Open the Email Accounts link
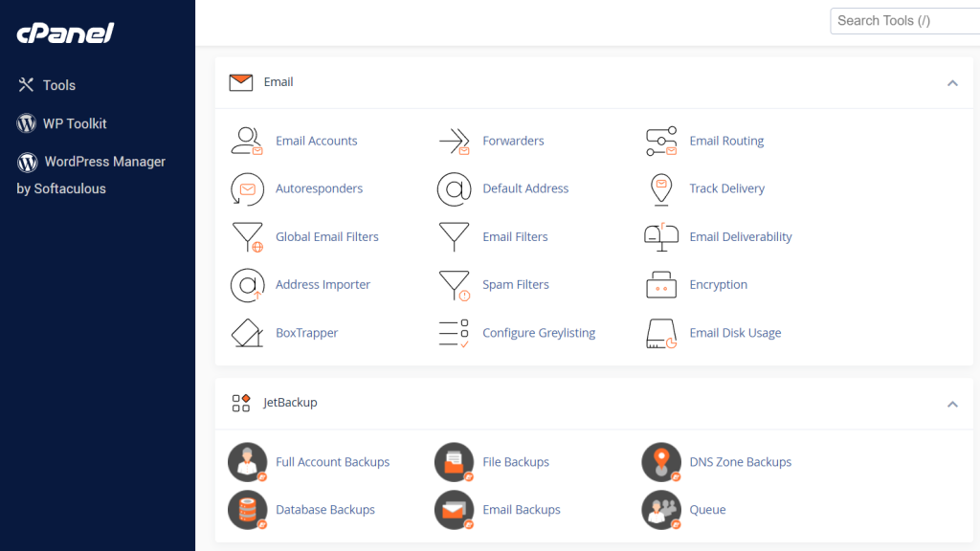Image resolution: width=980 pixels, height=551 pixels. (316, 142)
